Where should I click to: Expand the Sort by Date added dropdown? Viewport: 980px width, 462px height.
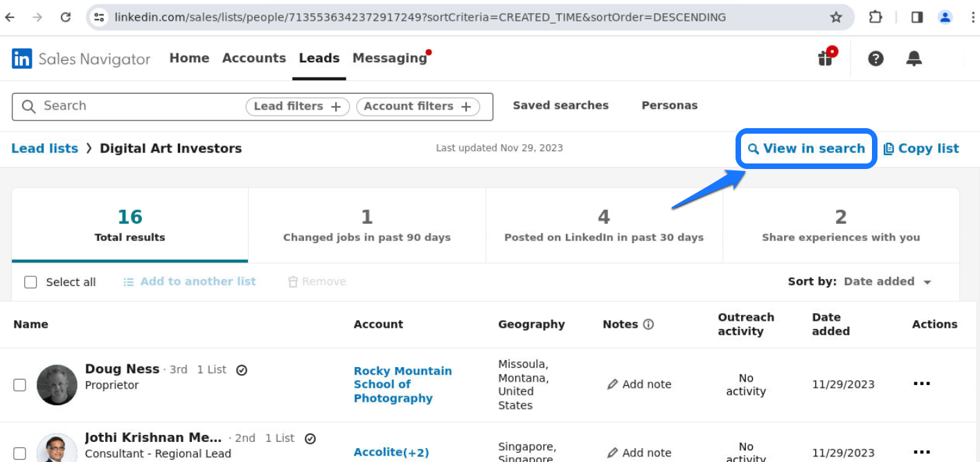[x=887, y=282]
